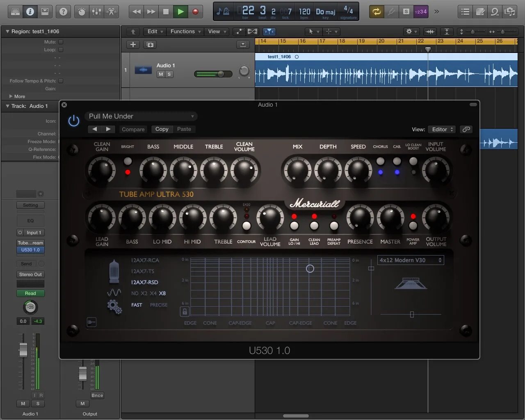Image resolution: width=525 pixels, height=420 pixels.
Task: Open Quick Help question-mark icon
Action: click(x=63, y=11)
